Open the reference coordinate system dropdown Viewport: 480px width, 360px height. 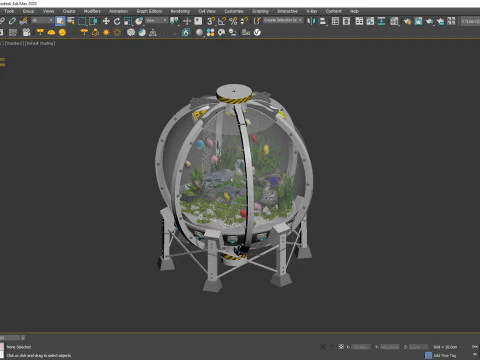coord(156,21)
